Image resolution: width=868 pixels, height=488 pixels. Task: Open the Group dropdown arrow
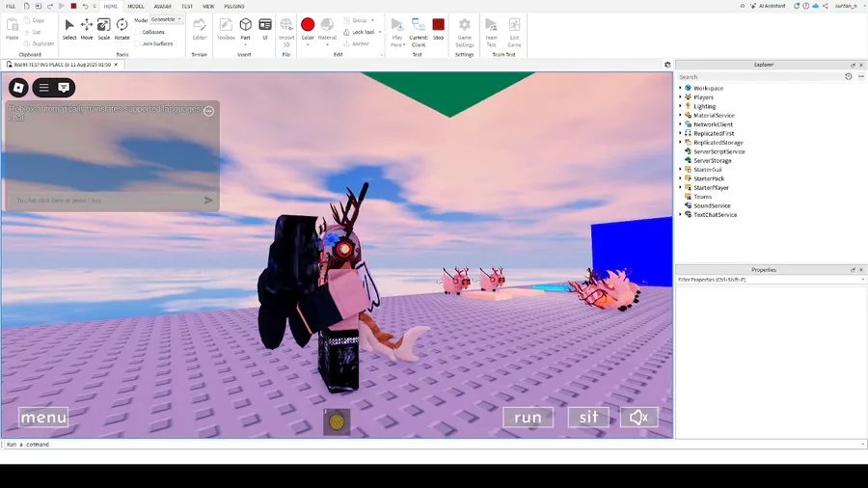pyautogui.click(x=372, y=20)
